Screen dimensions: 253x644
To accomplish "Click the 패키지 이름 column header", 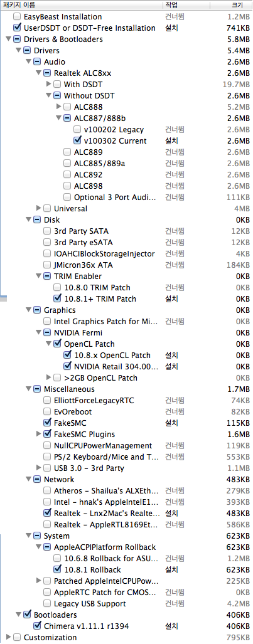I will [x=81, y=6].
